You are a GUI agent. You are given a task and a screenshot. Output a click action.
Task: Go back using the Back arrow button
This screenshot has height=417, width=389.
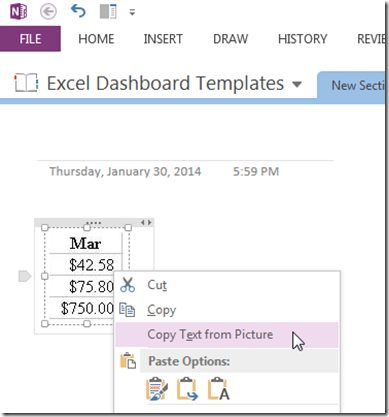48,12
